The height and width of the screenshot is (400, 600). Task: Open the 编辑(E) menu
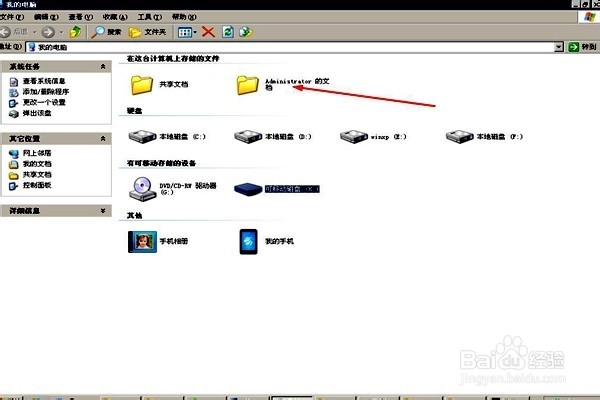46,17
